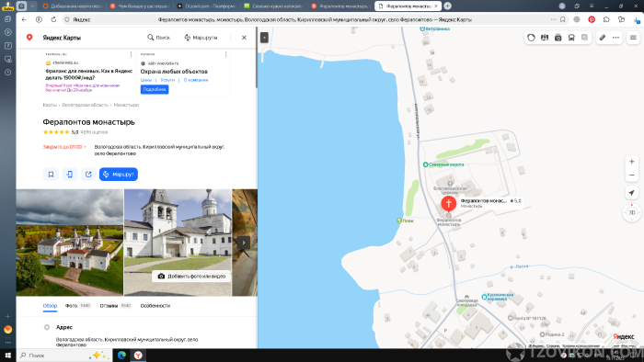Open Маршруты in the maps header
644x362 pixels.
[x=201, y=38]
